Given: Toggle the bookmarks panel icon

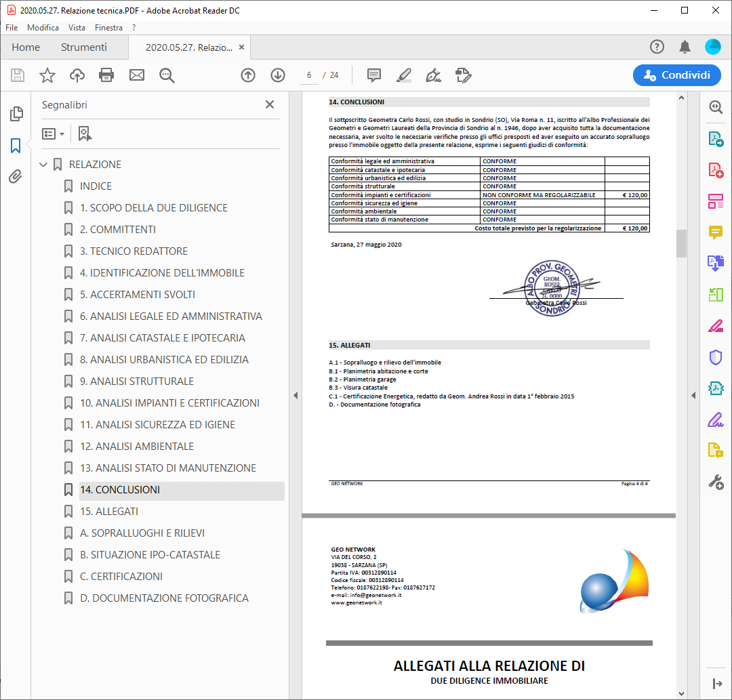Looking at the screenshot, I should pos(16,146).
